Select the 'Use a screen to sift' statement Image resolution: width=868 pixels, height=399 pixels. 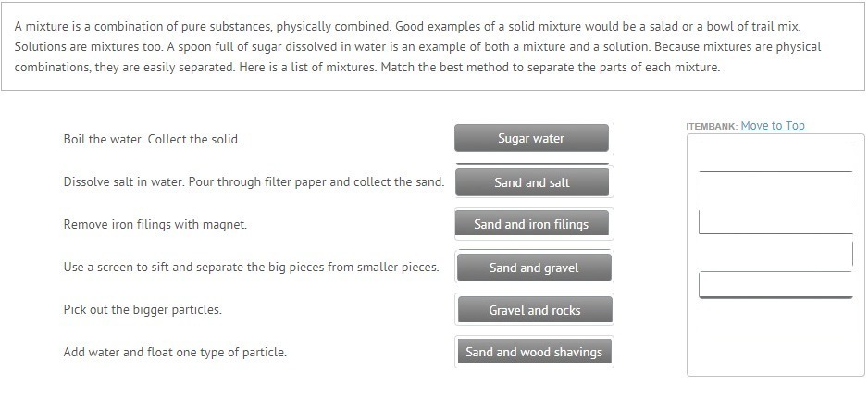click(x=251, y=267)
